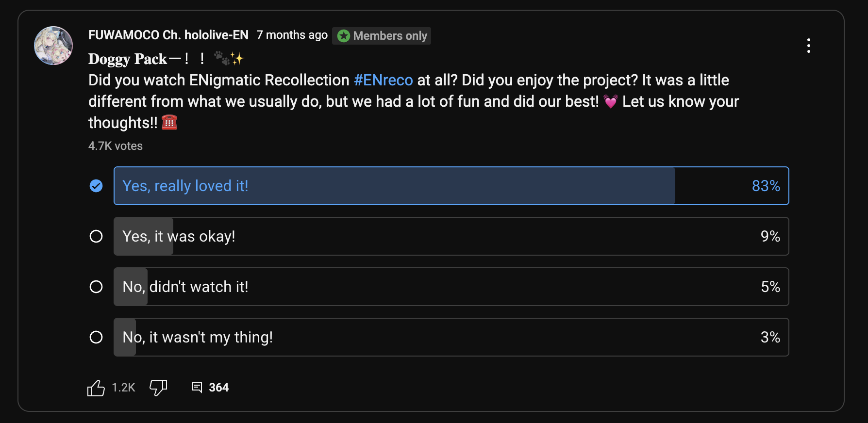Viewport: 868px width, 423px height.
Task: Open the #ENreco hashtag link
Action: [x=384, y=80]
